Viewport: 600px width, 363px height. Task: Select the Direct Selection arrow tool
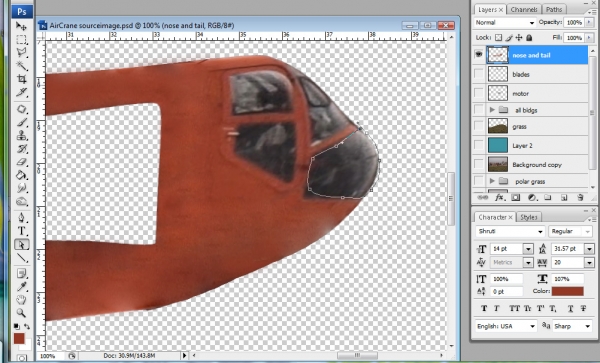tap(21, 244)
